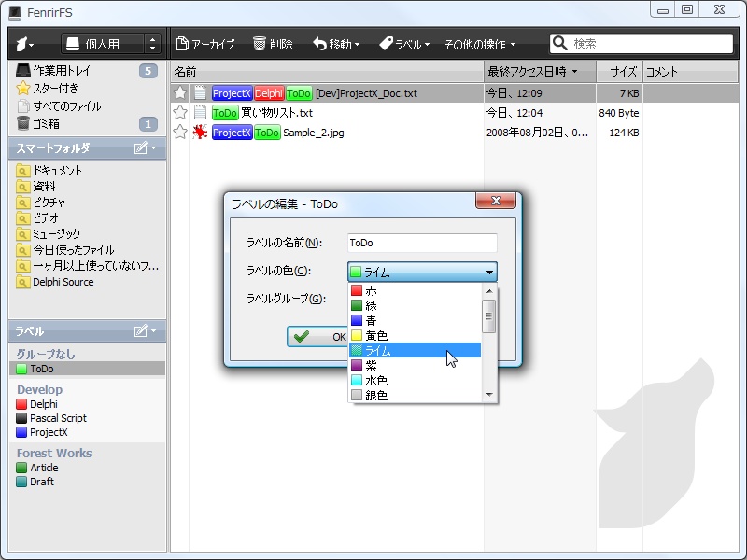Viewport: 747px width, 560px height.
Task: Confirm label edit with OK button
Action: [x=318, y=337]
